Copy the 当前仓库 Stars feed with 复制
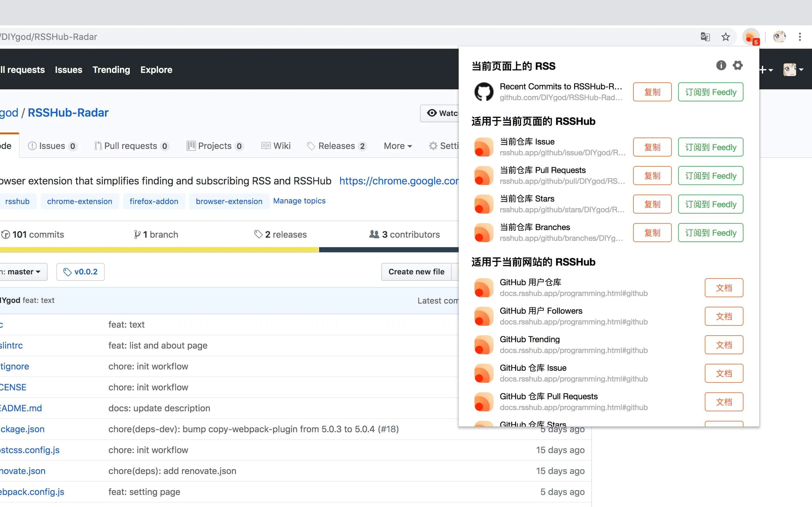812x507 pixels. coord(652,204)
